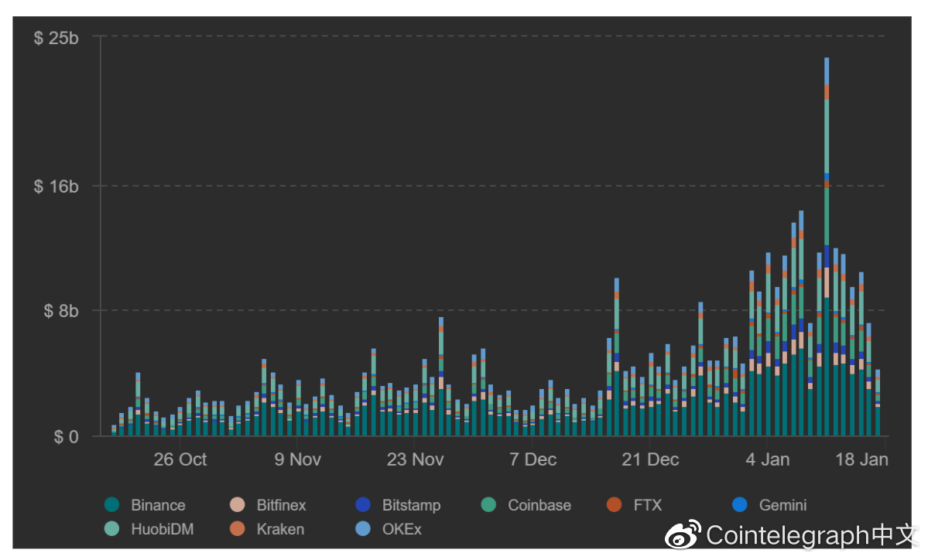Click the 4 Jan date label
Screen dimensions: 928x560
click(x=767, y=459)
